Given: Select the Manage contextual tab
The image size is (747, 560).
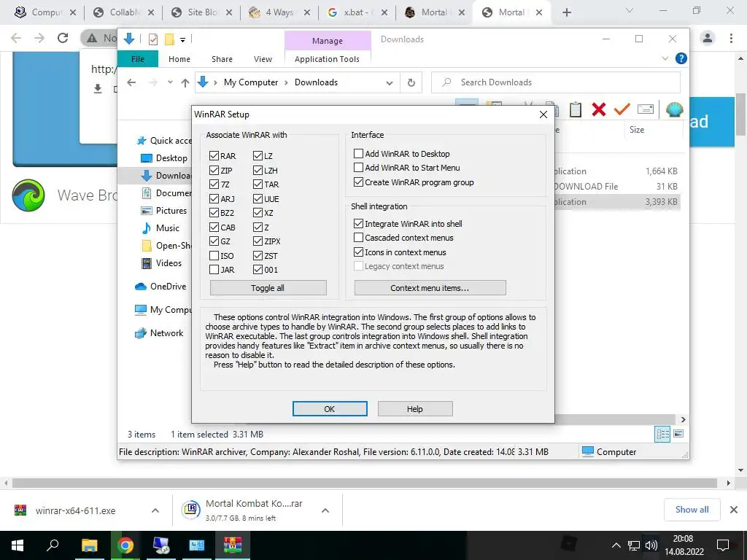Looking at the screenshot, I should click(x=328, y=41).
